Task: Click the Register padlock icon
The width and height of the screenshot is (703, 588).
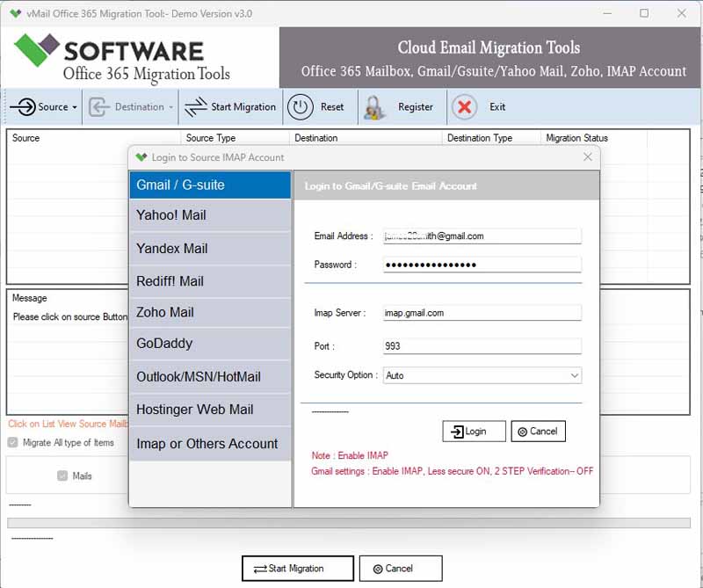Action: pyautogui.click(x=374, y=107)
